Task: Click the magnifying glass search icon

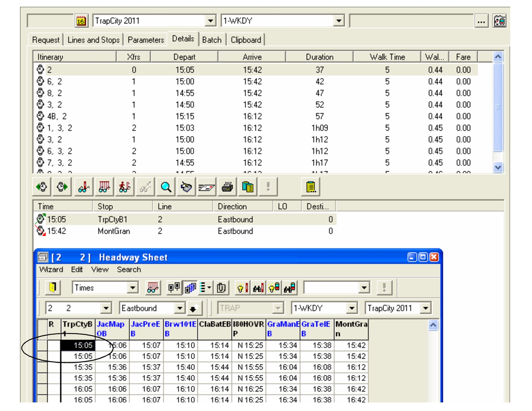Action: (166, 187)
